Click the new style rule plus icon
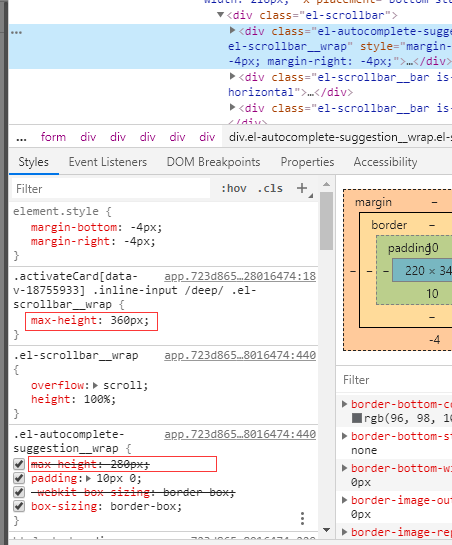The height and width of the screenshot is (545, 452). click(302, 188)
